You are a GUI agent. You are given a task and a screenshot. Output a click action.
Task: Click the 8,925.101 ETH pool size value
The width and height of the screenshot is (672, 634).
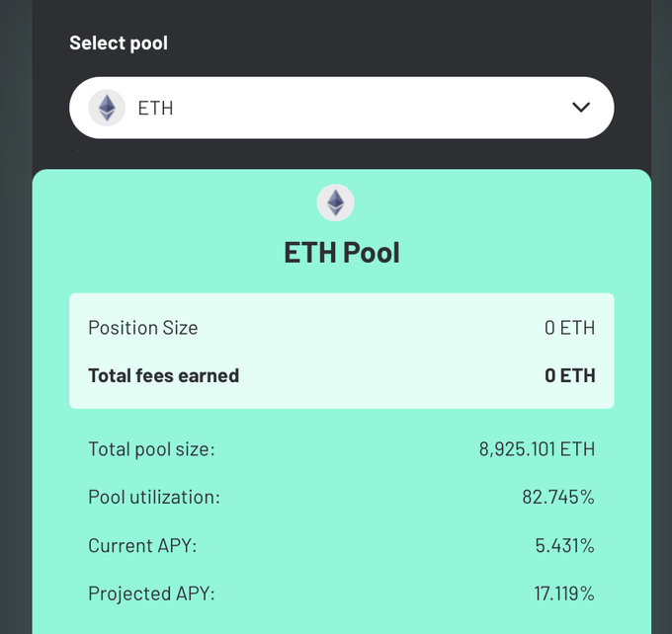click(x=537, y=449)
